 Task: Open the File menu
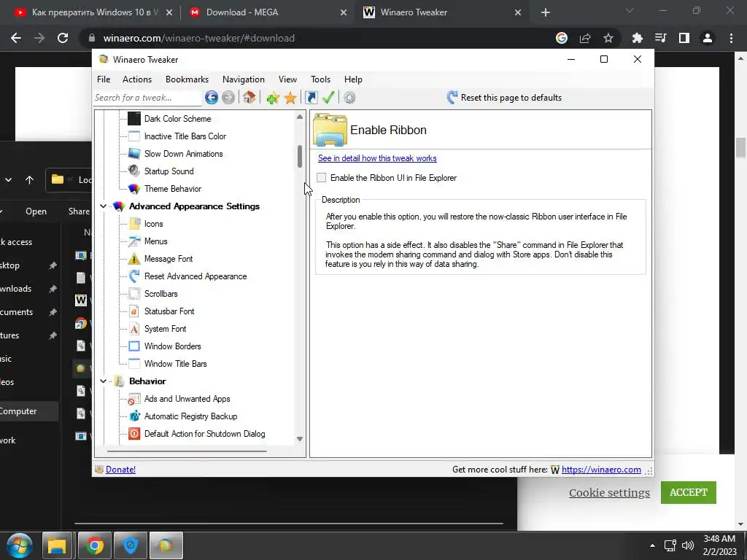pos(104,79)
